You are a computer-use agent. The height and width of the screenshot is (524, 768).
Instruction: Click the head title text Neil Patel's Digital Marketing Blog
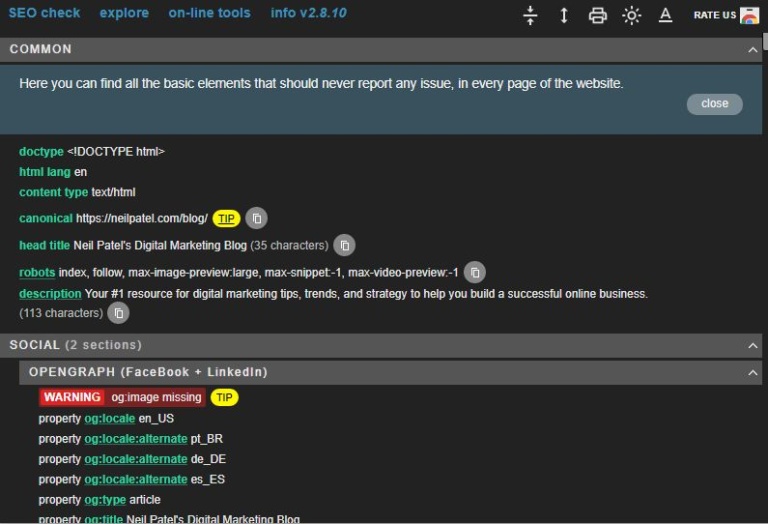(160, 245)
